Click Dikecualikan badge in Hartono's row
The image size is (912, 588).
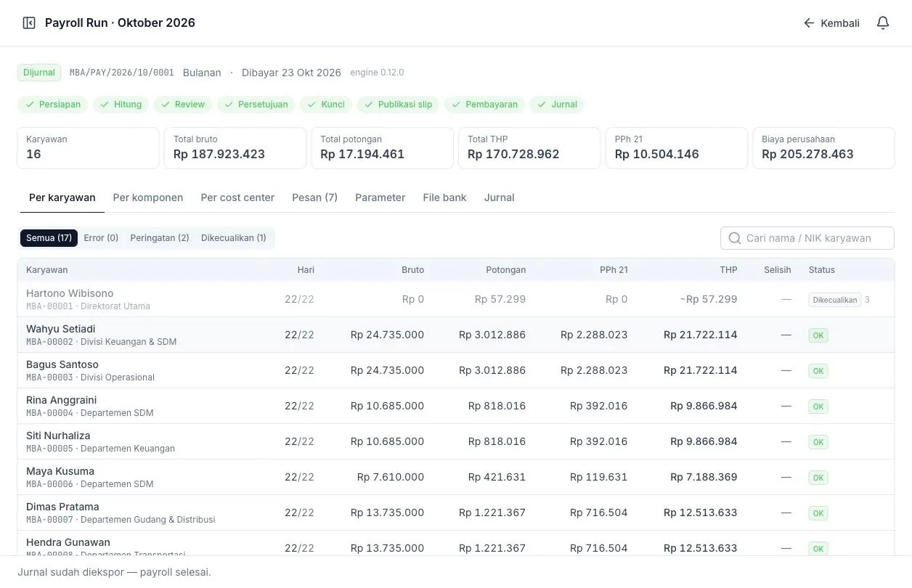pyautogui.click(x=835, y=300)
